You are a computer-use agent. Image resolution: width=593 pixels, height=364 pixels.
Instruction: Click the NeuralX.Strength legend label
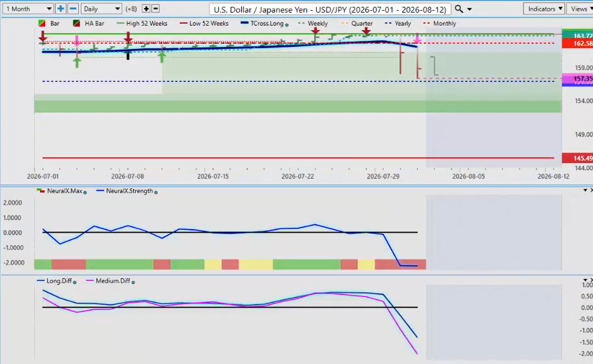130,191
